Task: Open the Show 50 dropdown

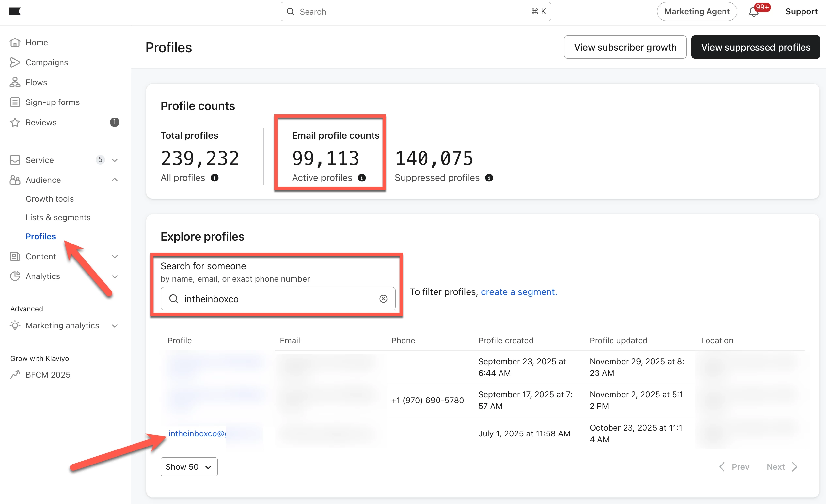Action: 189,466
